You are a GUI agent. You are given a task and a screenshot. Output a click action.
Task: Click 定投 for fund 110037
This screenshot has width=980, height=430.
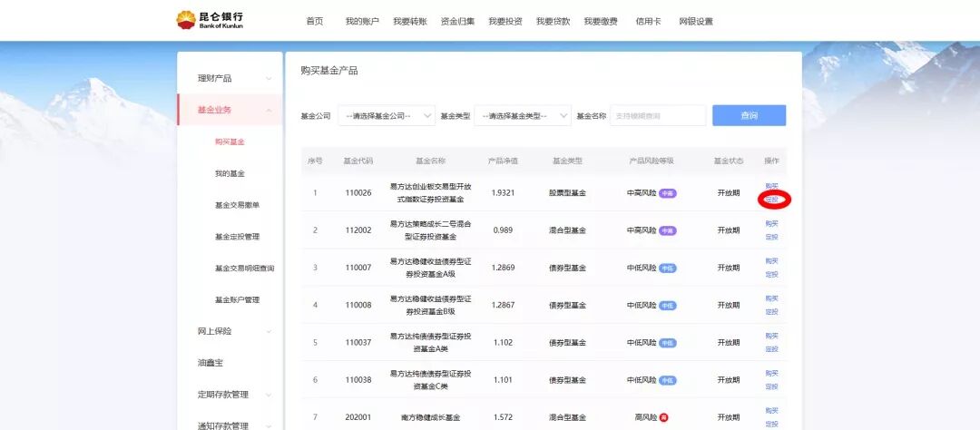(772, 349)
